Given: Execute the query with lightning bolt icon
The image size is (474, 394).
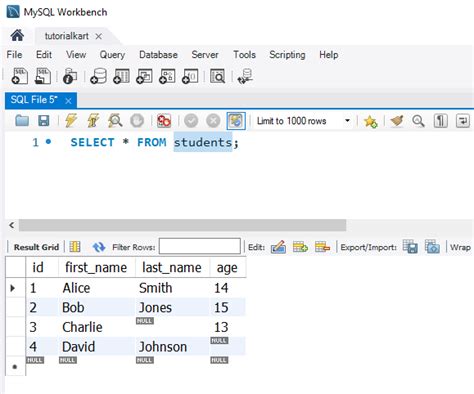Looking at the screenshot, I should [x=71, y=120].
